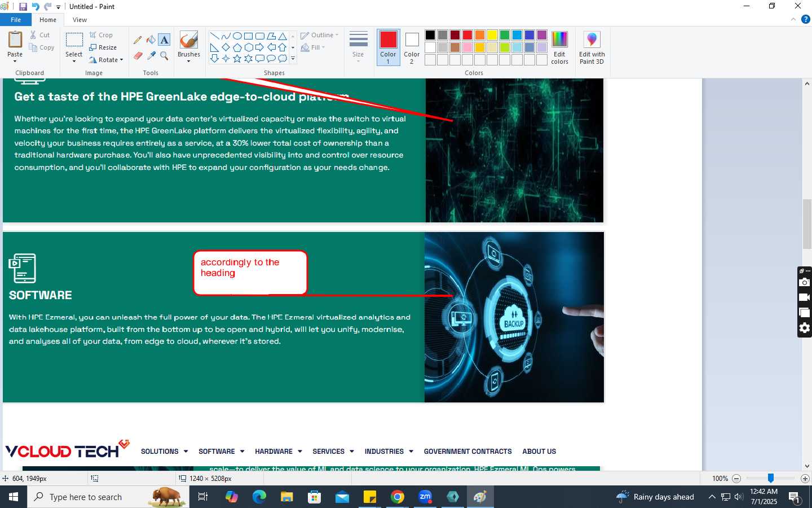Click the vertical scrollbar down arrow

click(x=807, y=466)
